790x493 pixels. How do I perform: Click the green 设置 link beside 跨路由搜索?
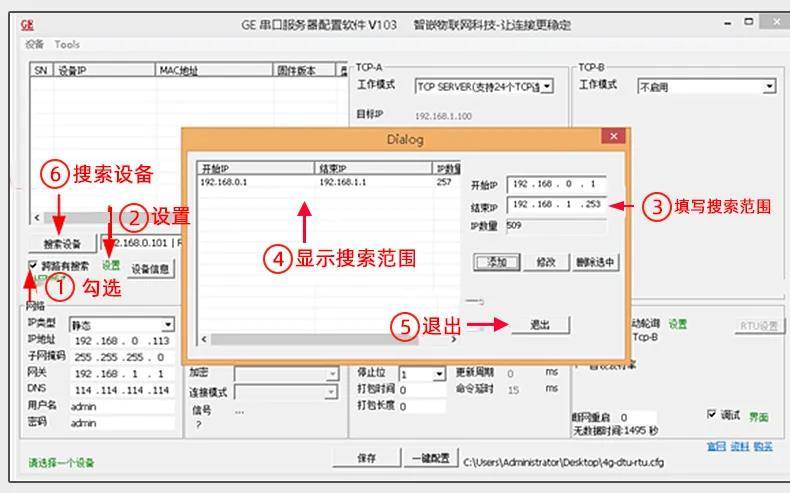[110, 266]
